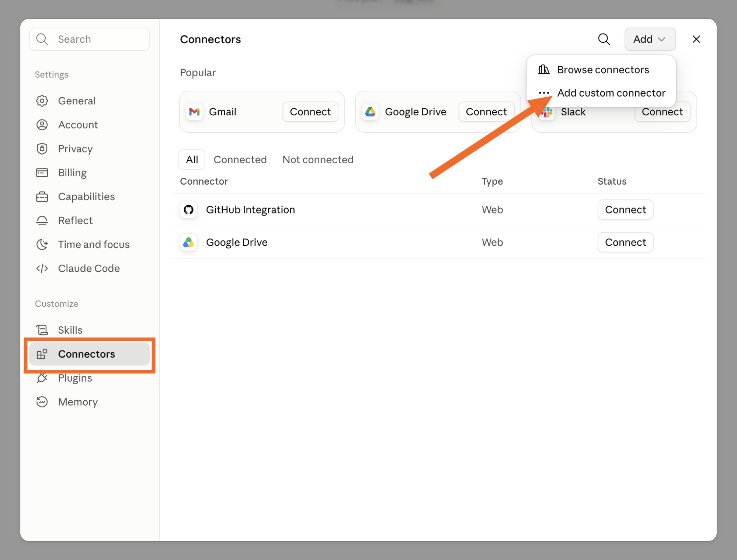Click the search magnifier icon beside Add
737x560 pixels.
pyautogui.click(x=604, y=39)
